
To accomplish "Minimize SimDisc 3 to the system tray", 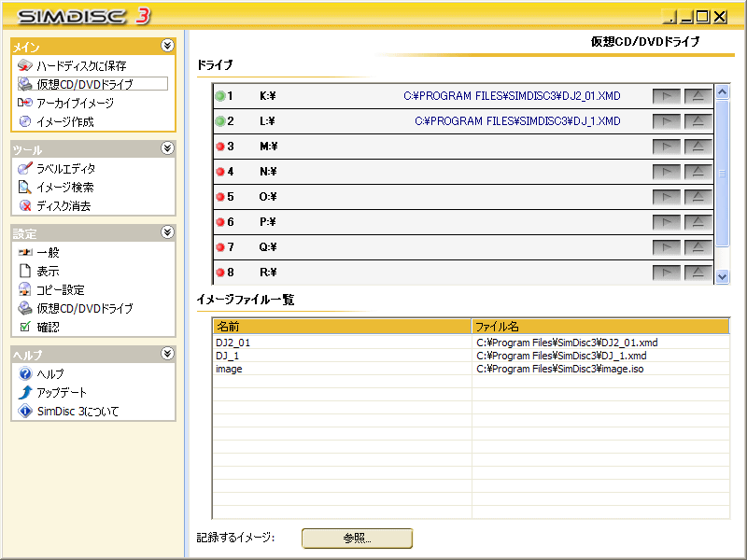I will coord(669,17).
